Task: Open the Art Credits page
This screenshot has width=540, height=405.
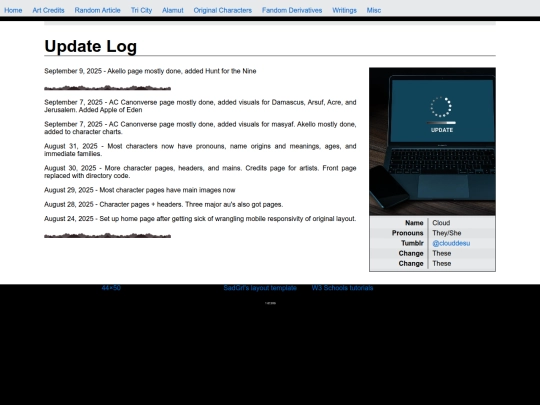Action: (49, 10)
